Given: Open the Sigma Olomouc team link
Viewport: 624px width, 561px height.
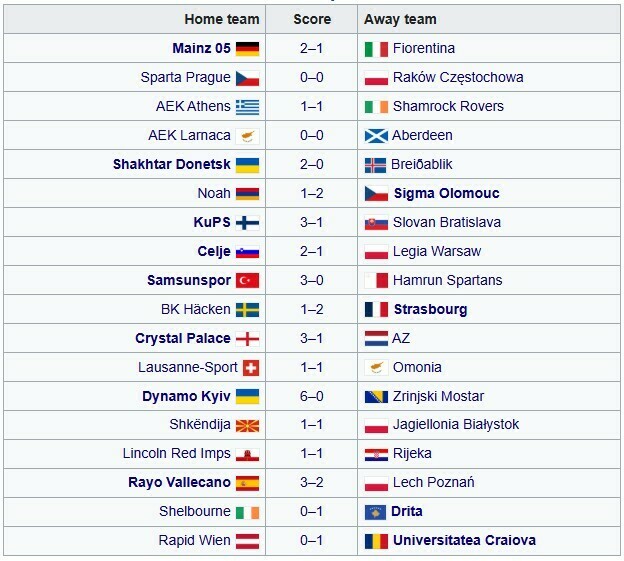Looking at the screenshot, I should click(446, 193).
